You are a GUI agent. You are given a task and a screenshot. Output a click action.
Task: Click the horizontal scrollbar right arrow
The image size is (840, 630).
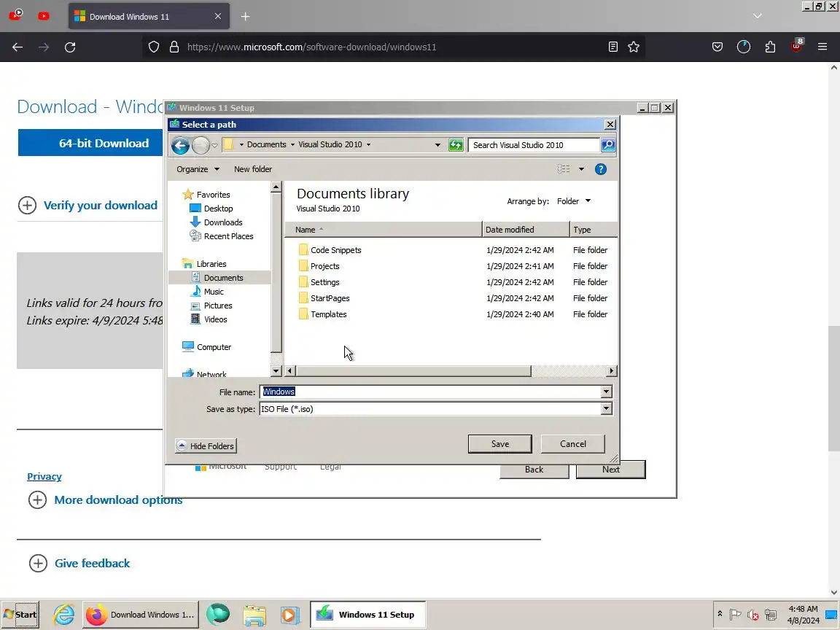[611, 371]
